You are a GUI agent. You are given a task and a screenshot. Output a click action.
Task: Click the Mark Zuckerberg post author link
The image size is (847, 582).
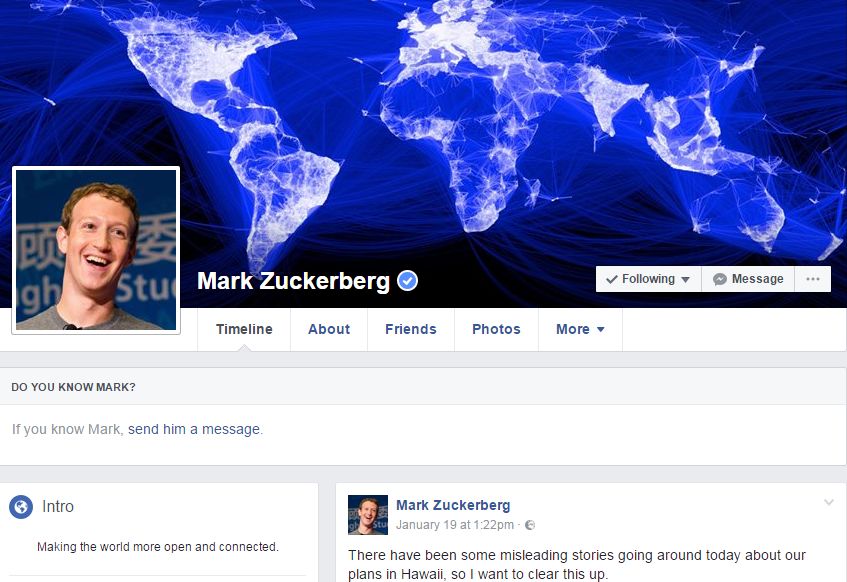coord(453,505)
